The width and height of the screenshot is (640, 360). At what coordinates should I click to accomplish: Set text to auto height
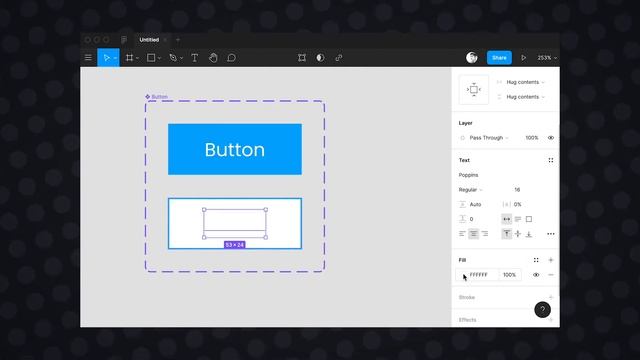coord(518,219)
